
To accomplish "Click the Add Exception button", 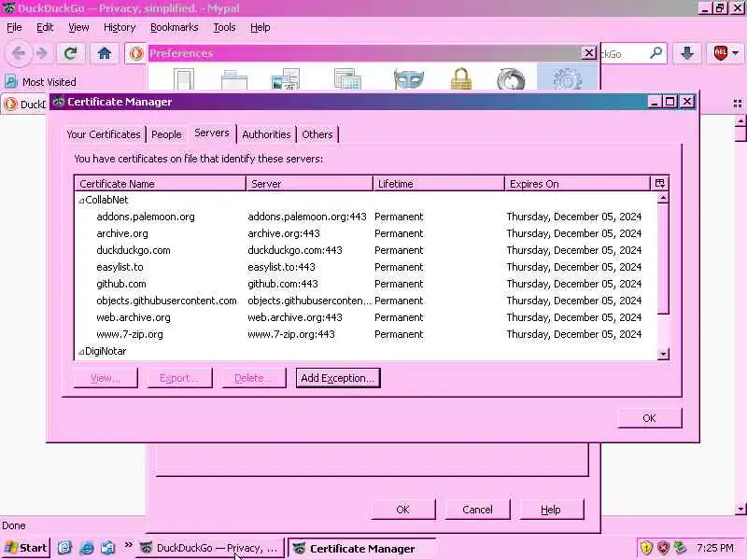I will click(x=338, y=378).
